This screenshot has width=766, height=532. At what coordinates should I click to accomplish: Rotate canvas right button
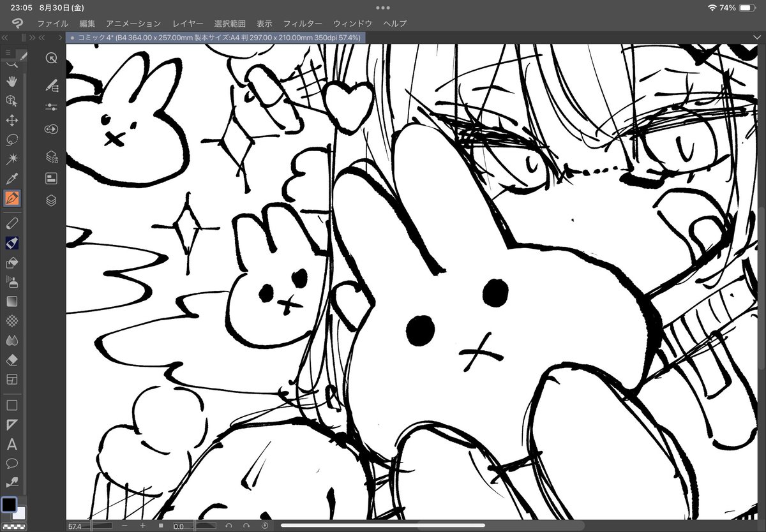click(246, 526)
